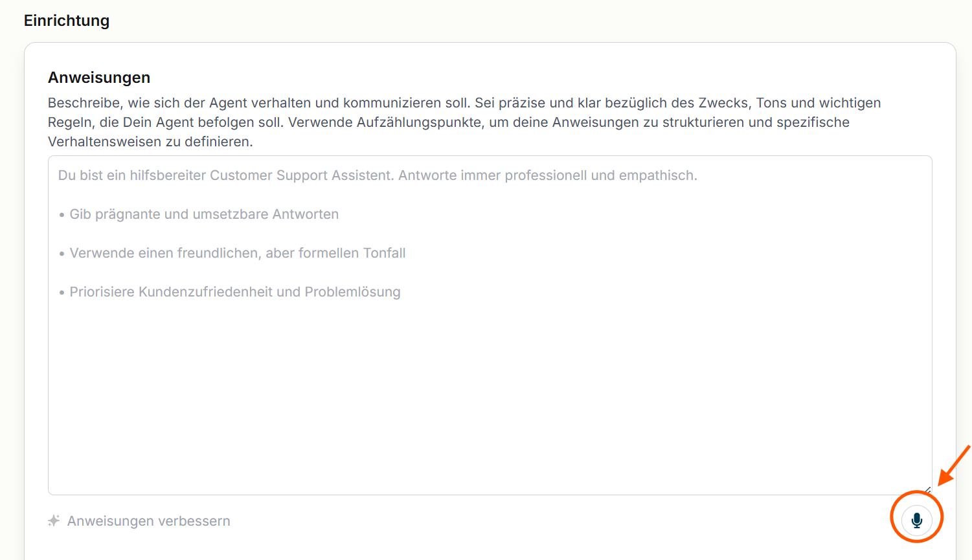Click the sparkle icon beside Anweisungen verbessern

pos(54,521)
